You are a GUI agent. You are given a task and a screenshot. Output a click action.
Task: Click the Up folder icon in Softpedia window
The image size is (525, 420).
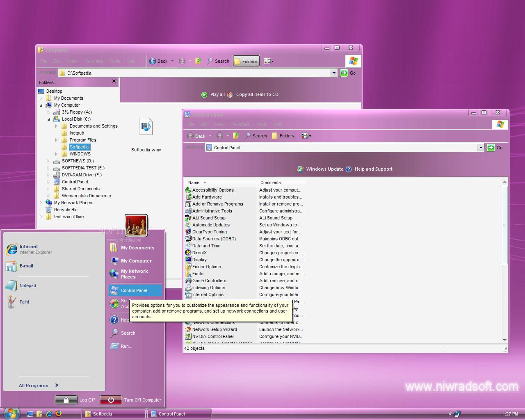(x=198, y=61)
